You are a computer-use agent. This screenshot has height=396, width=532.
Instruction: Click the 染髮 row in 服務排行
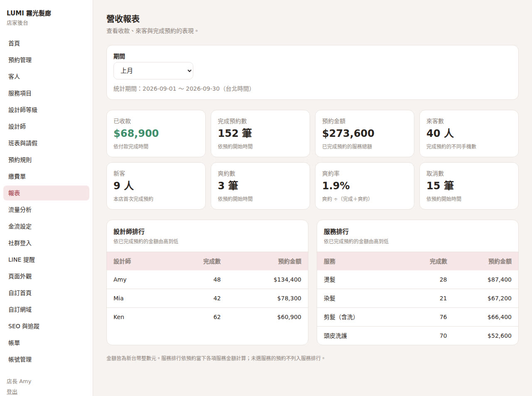[418, 298]
